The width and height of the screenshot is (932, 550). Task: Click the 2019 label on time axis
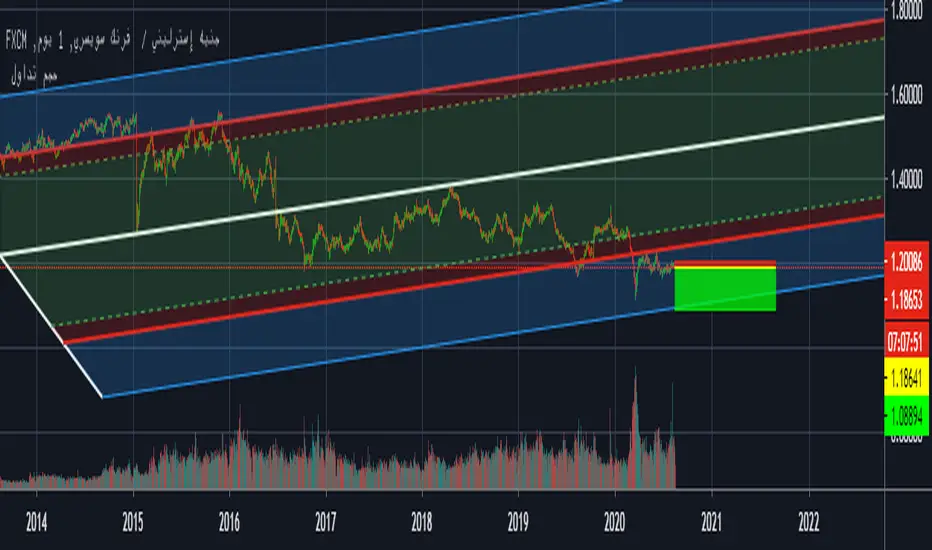[x=518, y=522]
